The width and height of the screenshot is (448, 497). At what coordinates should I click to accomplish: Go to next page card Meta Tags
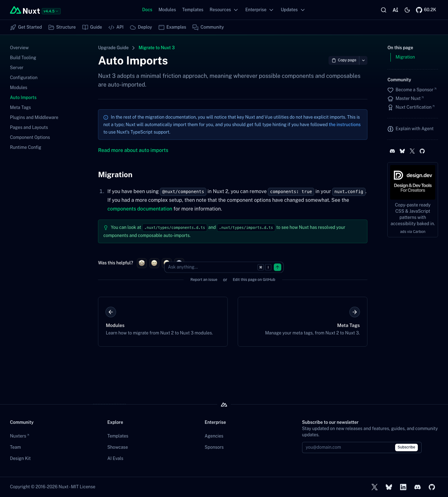[x=302, y=322]
